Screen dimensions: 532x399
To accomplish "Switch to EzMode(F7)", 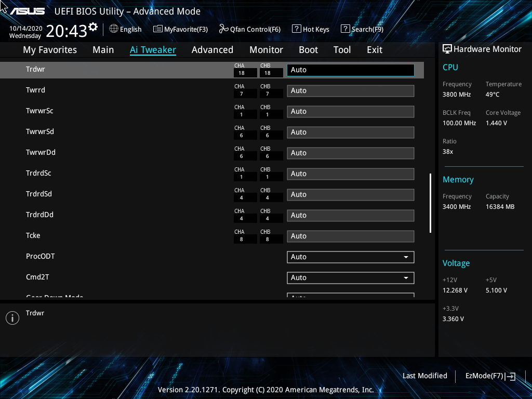I will click(x=484, y=376).
